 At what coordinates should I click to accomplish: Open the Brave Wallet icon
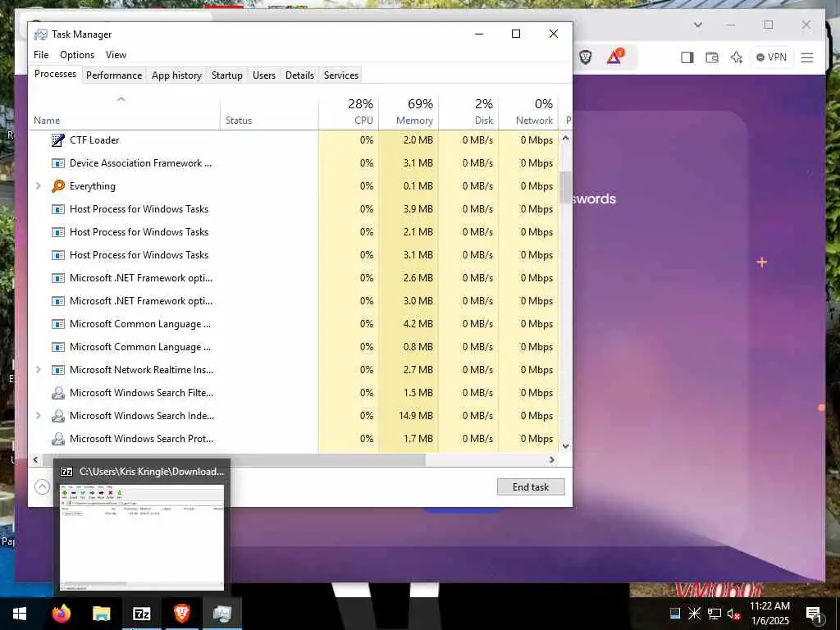click(712, 57)
